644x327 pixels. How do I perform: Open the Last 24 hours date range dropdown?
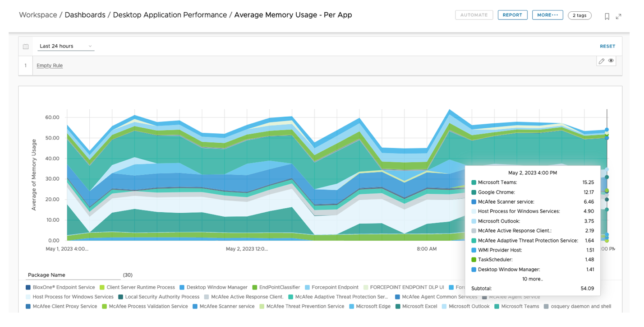[x=65, y=46]
